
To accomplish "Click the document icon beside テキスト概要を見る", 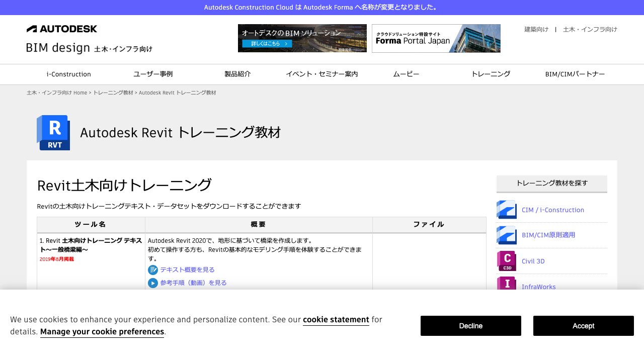I will click(x=153, y=270).
